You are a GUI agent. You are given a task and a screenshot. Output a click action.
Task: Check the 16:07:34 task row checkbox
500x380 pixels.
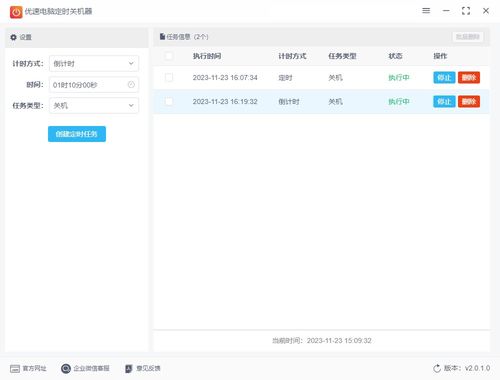[x=169, y=77]
